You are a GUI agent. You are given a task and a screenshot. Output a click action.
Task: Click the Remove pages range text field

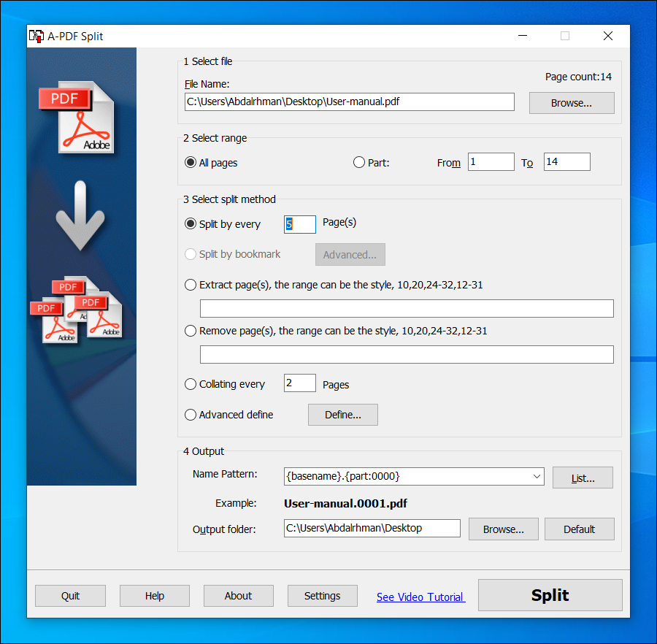(x=407, y=354)
